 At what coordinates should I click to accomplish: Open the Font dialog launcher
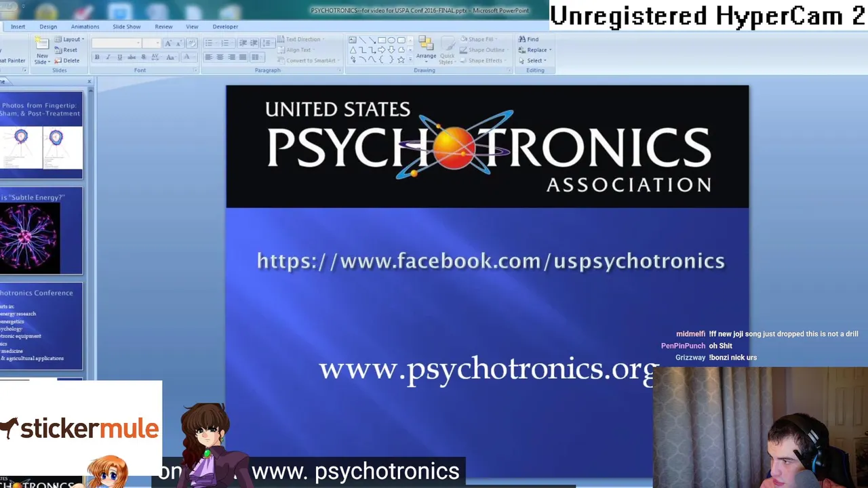pos(195,70)
